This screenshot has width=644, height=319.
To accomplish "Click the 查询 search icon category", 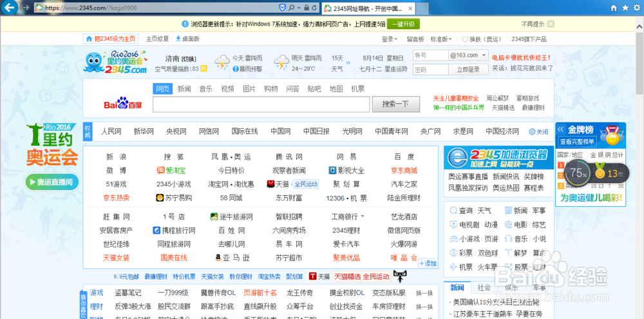I will [460, 211].
